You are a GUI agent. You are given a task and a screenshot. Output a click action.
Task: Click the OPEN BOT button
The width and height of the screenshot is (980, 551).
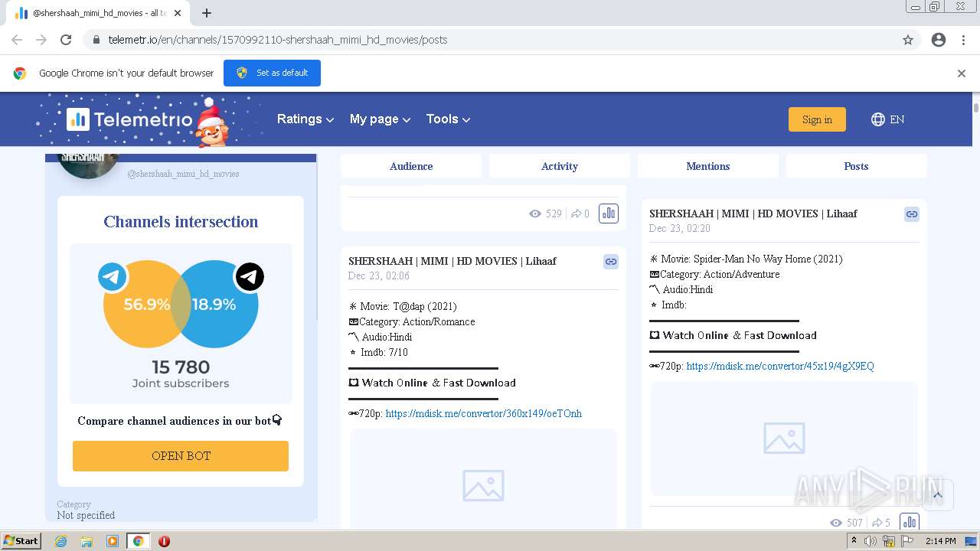pyautogui.click(x=181, y=455)
